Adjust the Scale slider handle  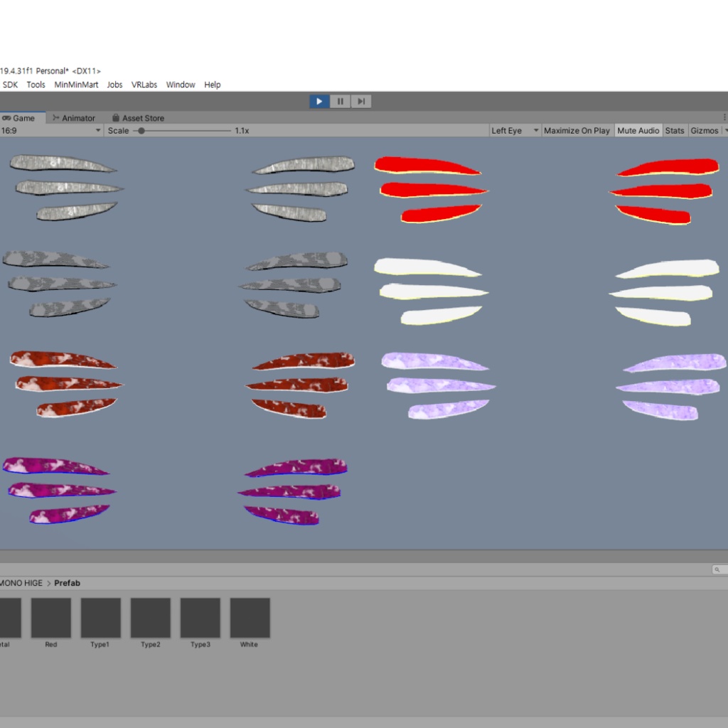pos(141,131)
